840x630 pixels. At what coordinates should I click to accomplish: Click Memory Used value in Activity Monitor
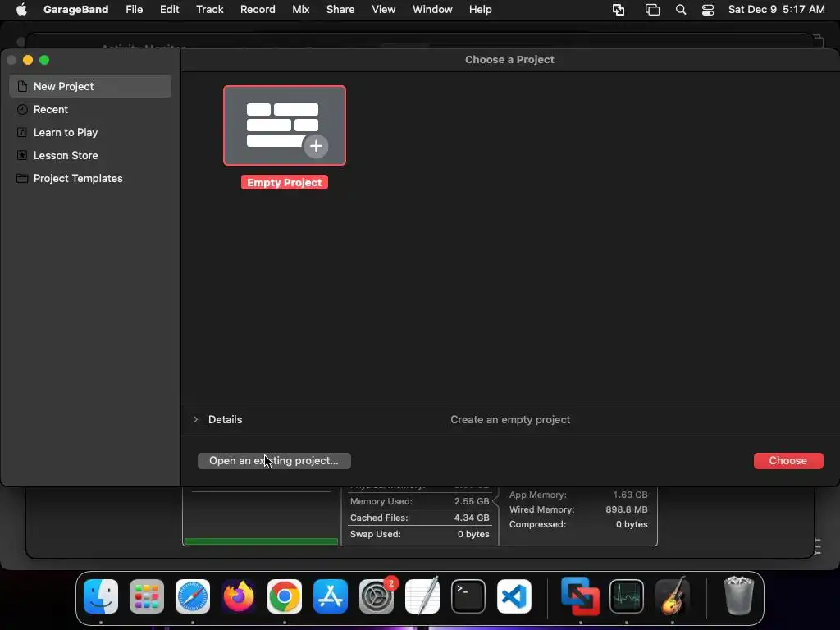coord(472,501)
